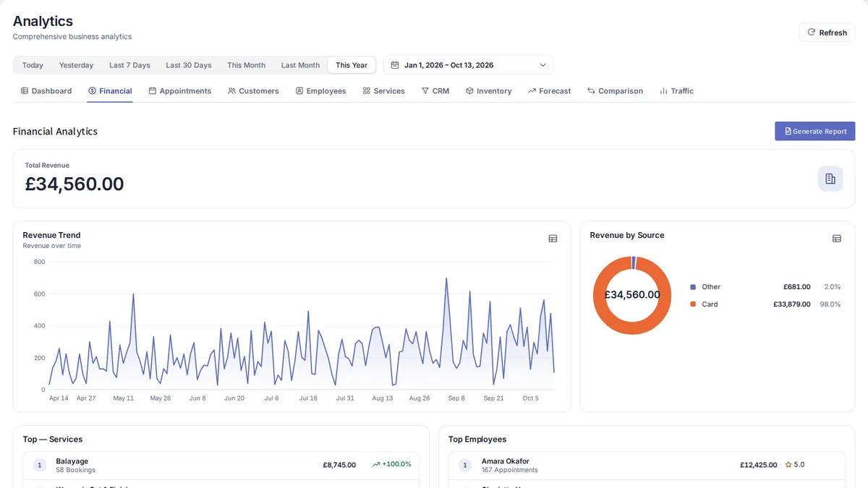Click the orange Card legend swatch
This screenshot has height=488, width=868.
coord(693,304)
